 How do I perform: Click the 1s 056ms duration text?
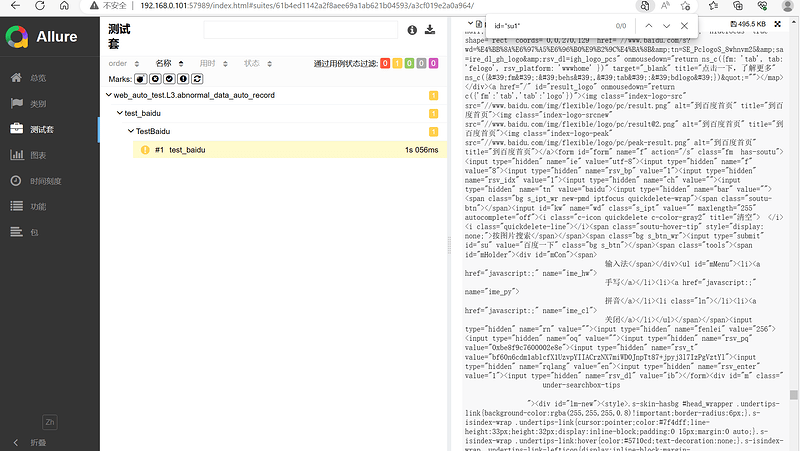421,150
